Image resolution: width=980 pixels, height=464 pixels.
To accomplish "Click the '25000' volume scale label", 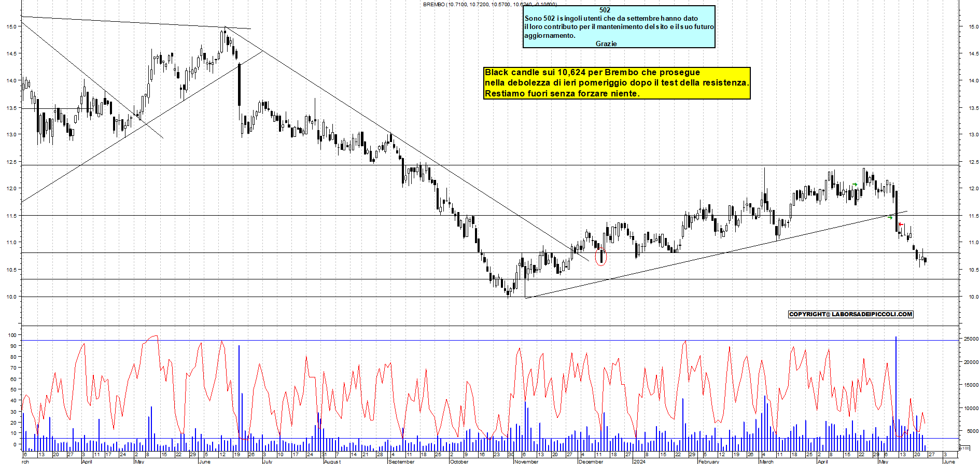I will click(971, 339).
